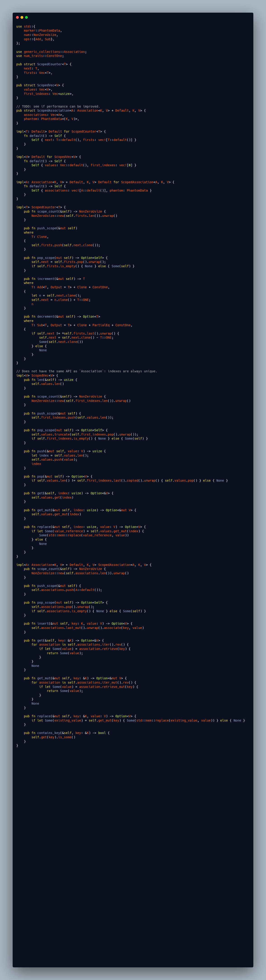Click the field line 'firsts: Vec<T>,'

coord(38,73)
